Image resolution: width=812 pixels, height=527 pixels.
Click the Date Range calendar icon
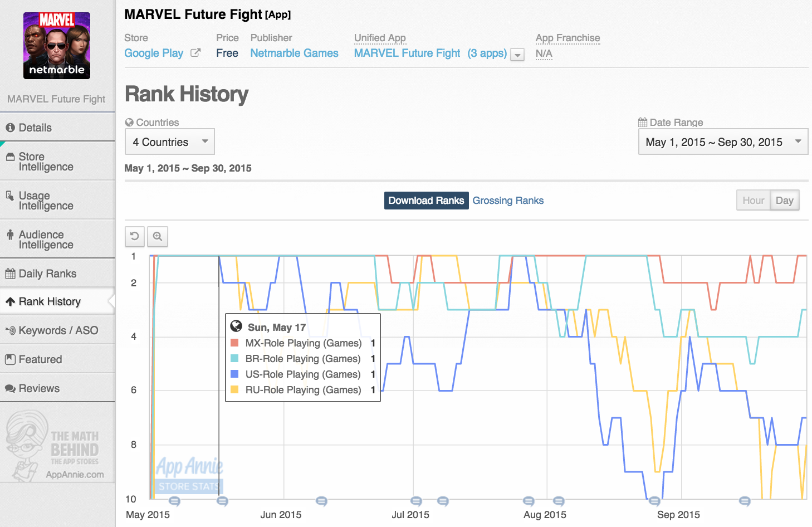click(643, 123)
